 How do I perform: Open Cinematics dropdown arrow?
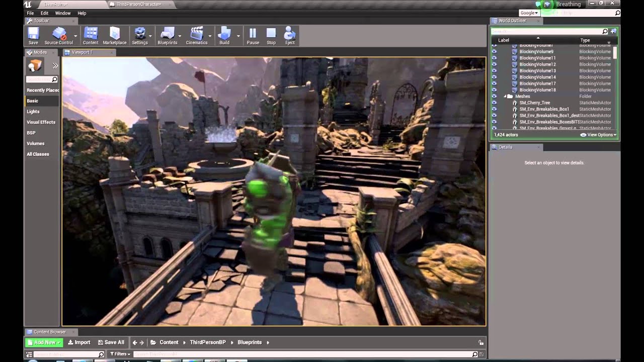[210, 36]
